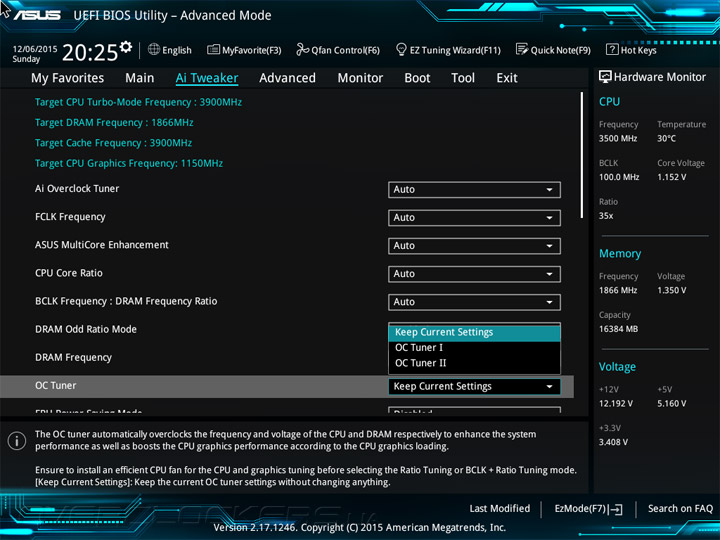
Task: Click the CPU Core Ratio label
Action: click(69, 273)
